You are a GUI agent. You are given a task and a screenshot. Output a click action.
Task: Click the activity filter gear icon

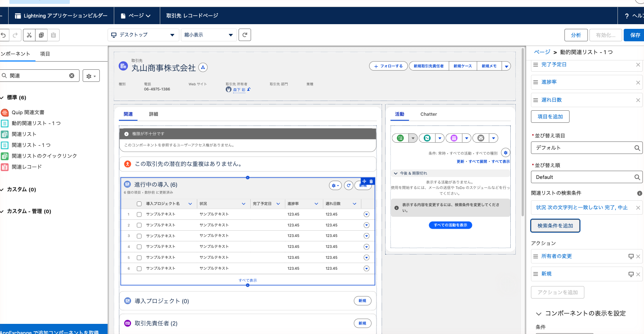click(506, 153)
